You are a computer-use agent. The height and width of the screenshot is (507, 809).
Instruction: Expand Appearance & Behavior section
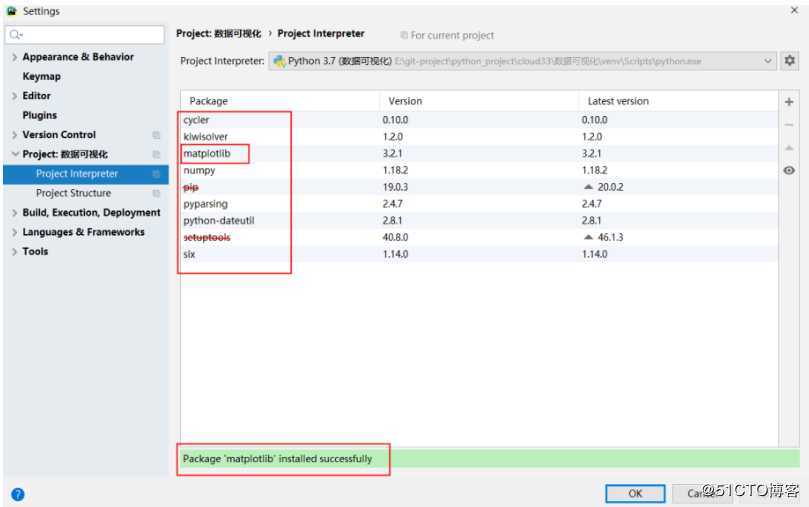[14, 57]
